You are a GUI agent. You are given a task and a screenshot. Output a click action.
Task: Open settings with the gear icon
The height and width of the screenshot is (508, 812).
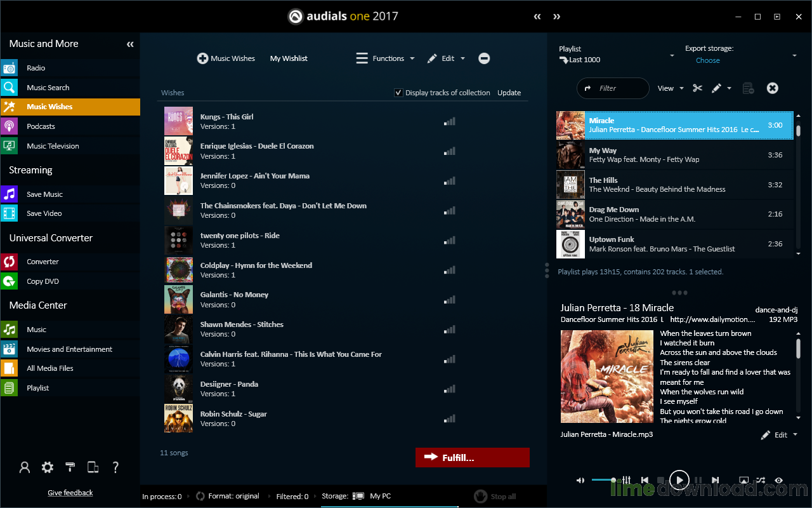(47, 467)
